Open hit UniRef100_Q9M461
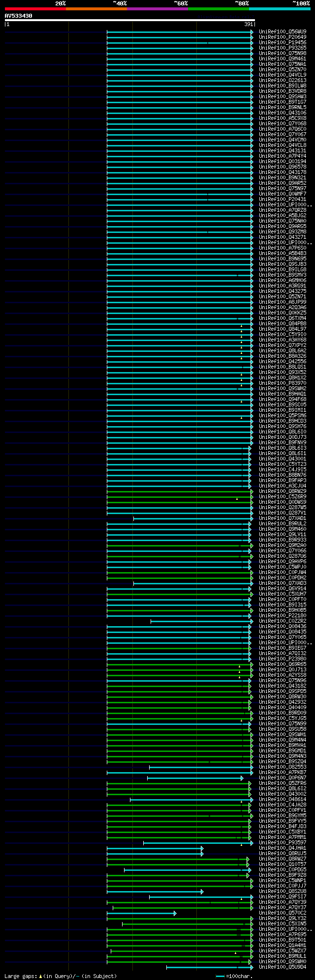This screenshot has height=980, width=315. [283, 58]
